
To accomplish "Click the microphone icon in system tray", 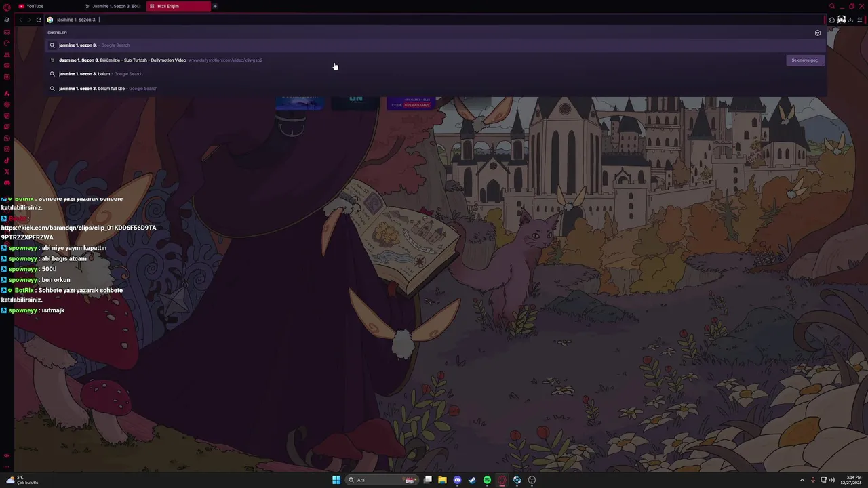I will 813,480.
